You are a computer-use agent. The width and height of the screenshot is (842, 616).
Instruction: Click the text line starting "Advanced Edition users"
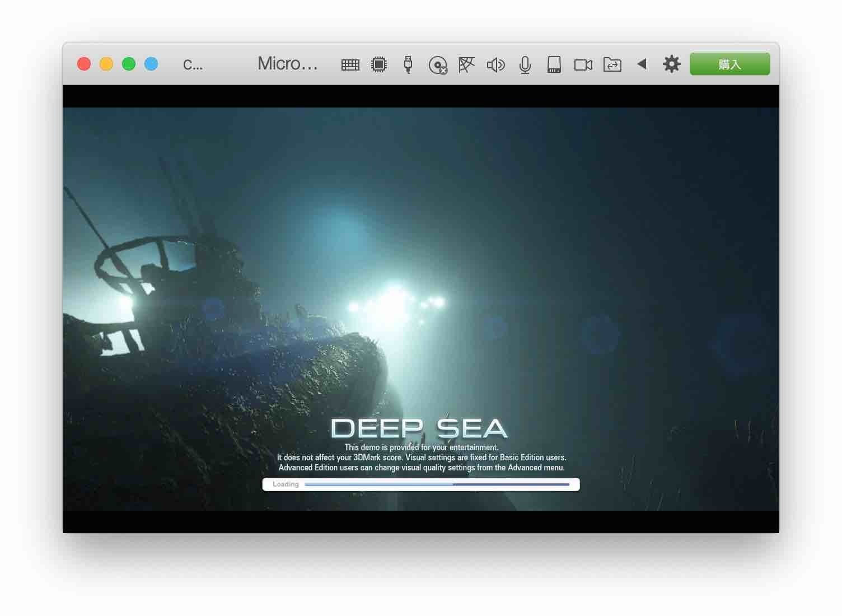point(422,468)
